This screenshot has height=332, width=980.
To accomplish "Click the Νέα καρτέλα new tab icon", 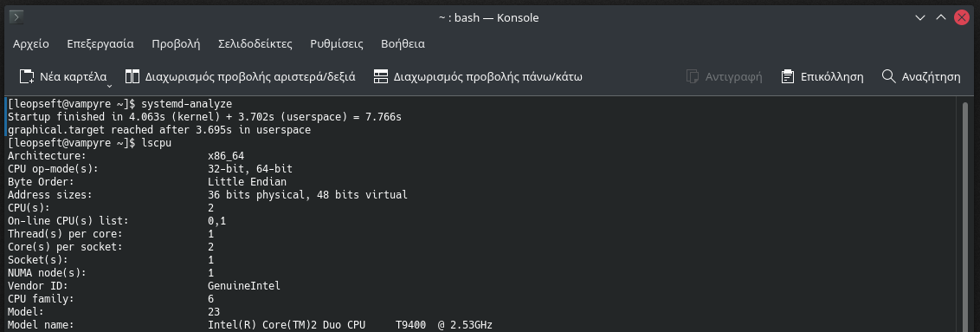I will point(27,77).
